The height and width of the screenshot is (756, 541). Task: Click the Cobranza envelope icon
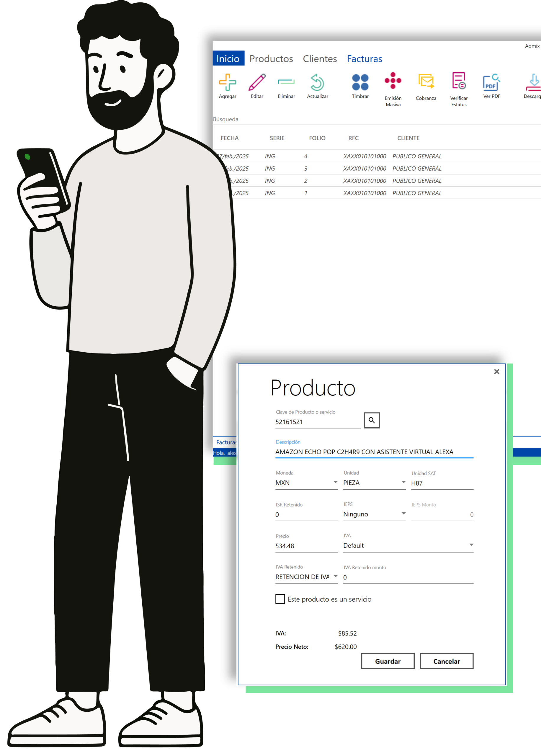click(x=426, y=81)
